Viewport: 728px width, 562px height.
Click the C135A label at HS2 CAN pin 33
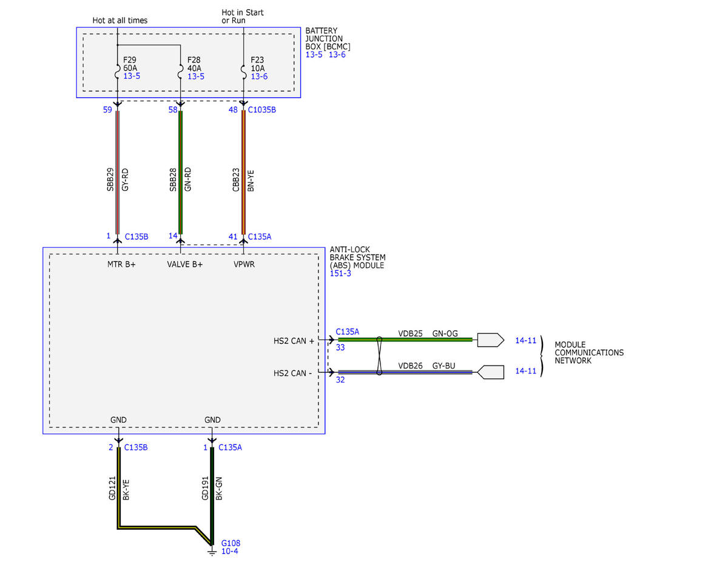(348, 332)
